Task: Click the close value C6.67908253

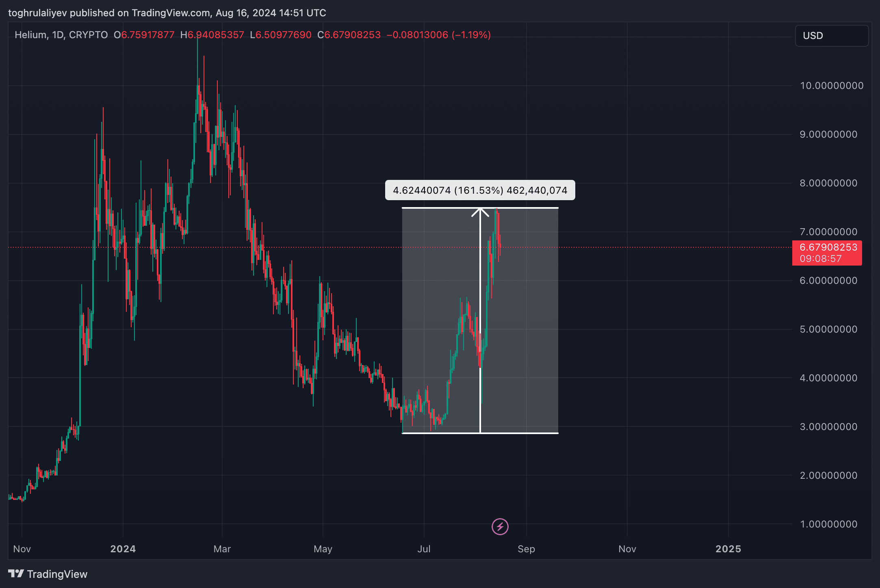Action: click(349, 35)
